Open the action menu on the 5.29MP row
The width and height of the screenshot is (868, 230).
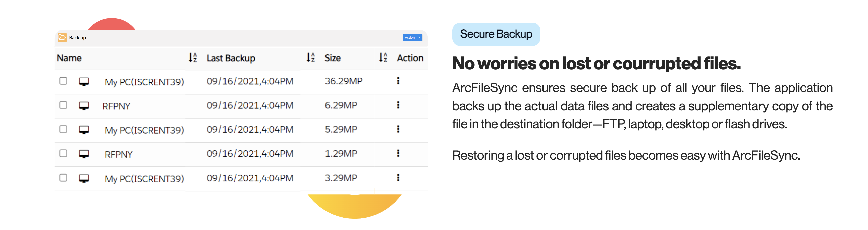pos(398,129)
